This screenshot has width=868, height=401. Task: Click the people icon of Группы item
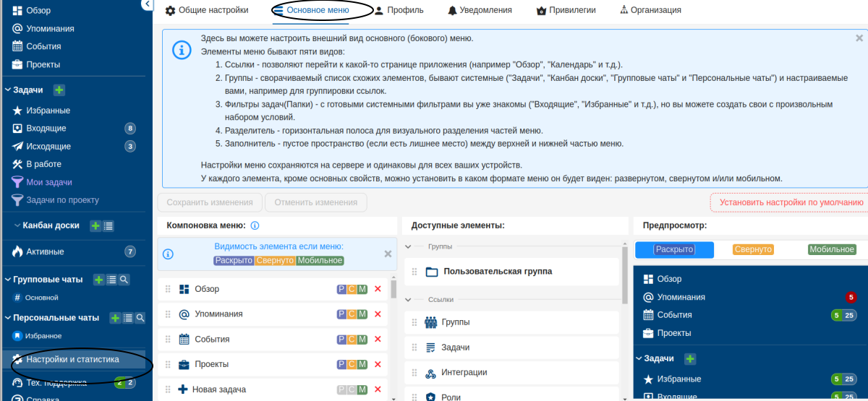tap(430, 322)
